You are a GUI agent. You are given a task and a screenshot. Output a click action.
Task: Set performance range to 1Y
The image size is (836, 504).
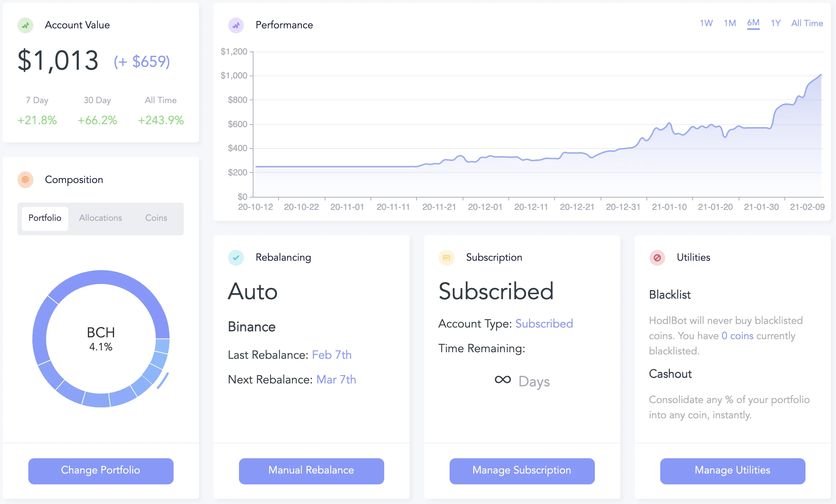[x=776, y=23]
